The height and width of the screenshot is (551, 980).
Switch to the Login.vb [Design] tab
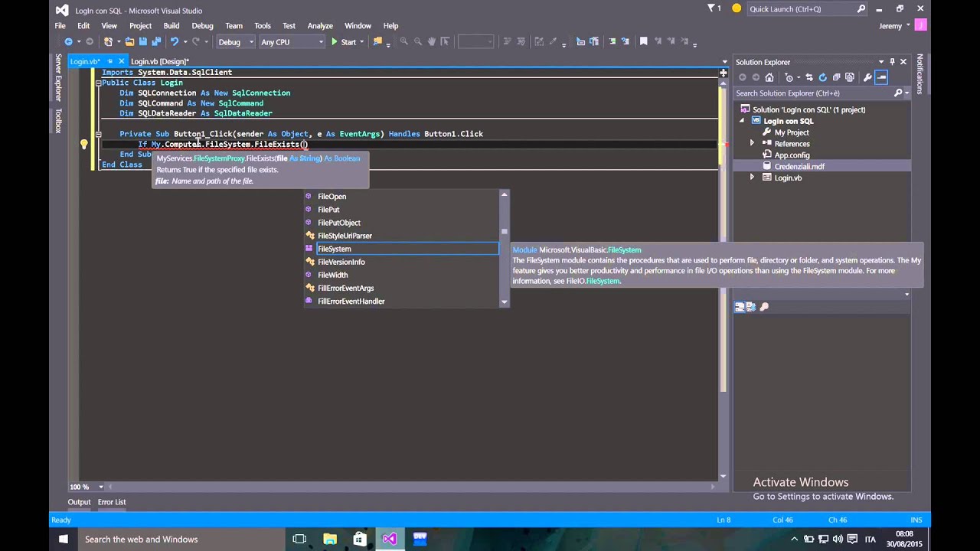tap(159, 61)
